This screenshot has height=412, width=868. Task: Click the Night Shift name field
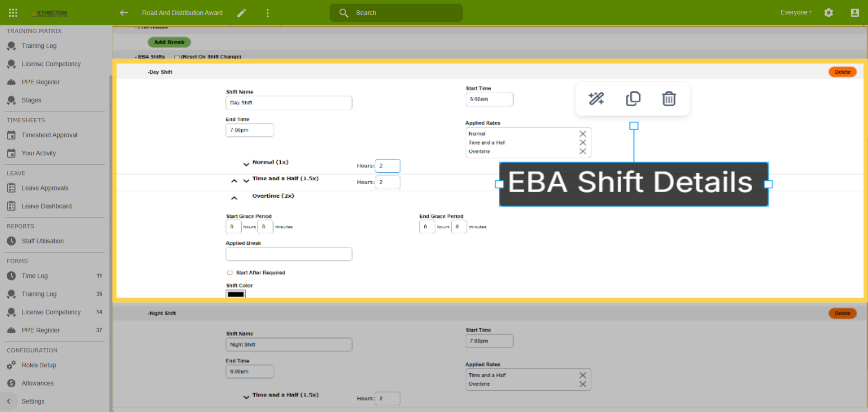(289, 345)
